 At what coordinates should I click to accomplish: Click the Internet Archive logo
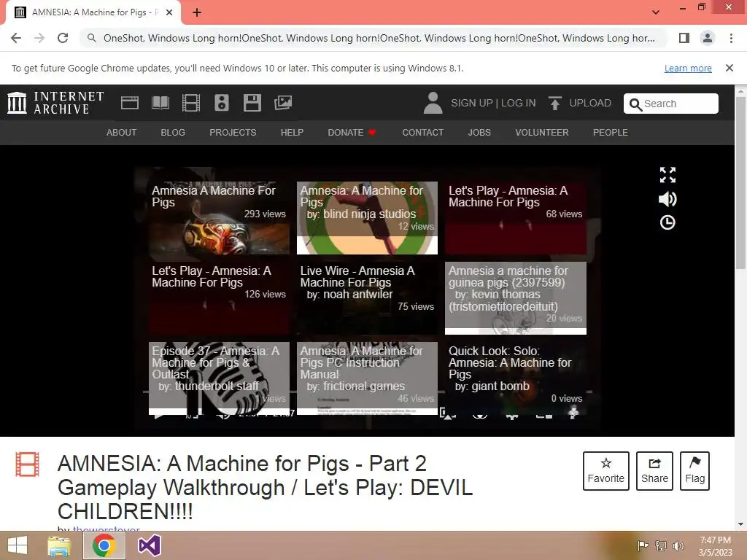(55, 103)
